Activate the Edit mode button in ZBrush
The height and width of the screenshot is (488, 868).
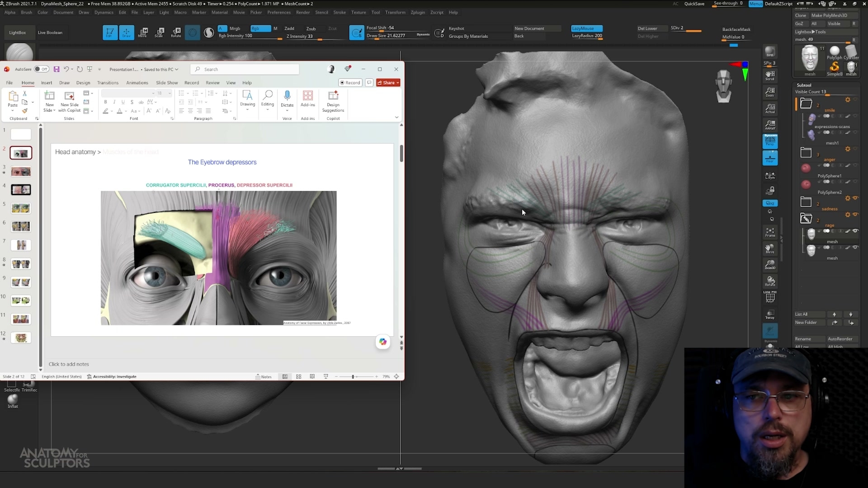click(110, 33)
